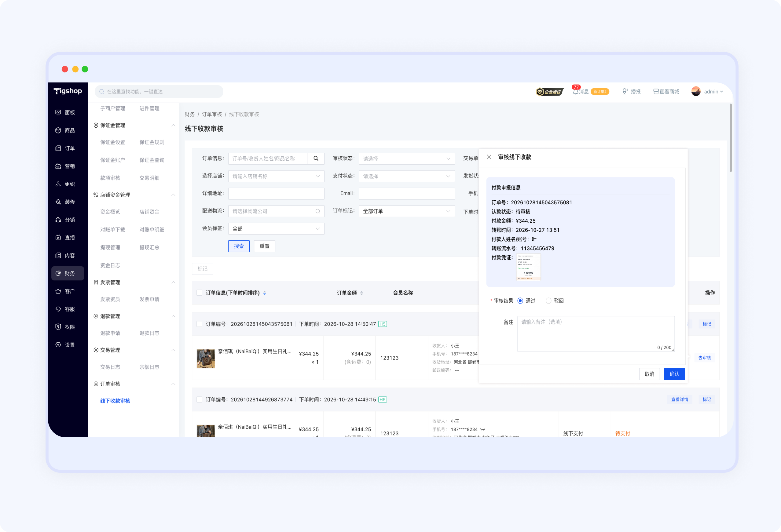
Task: Check the select-all orders header checkbox
Action: click(199, 293)
